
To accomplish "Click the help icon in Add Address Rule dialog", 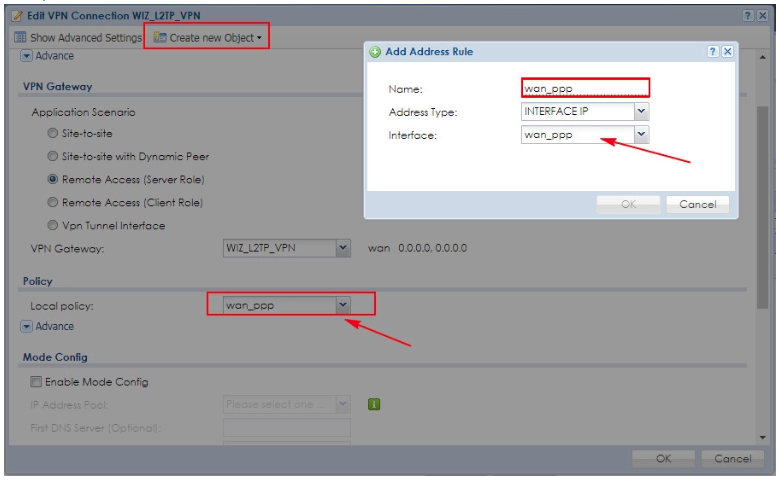I will [713, 51].
